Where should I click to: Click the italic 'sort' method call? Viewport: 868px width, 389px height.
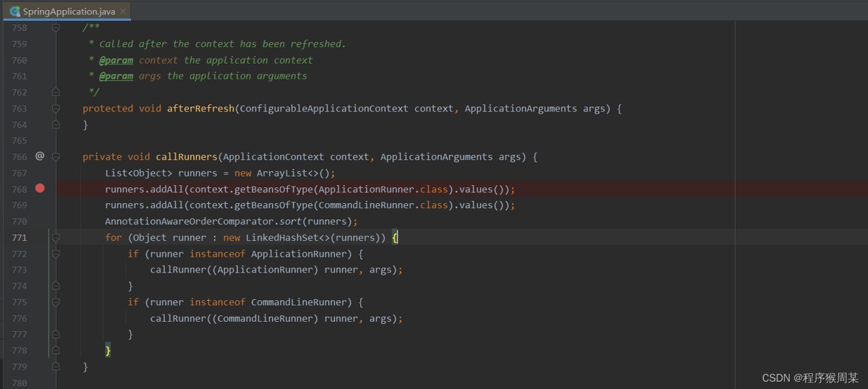(291, 221)
